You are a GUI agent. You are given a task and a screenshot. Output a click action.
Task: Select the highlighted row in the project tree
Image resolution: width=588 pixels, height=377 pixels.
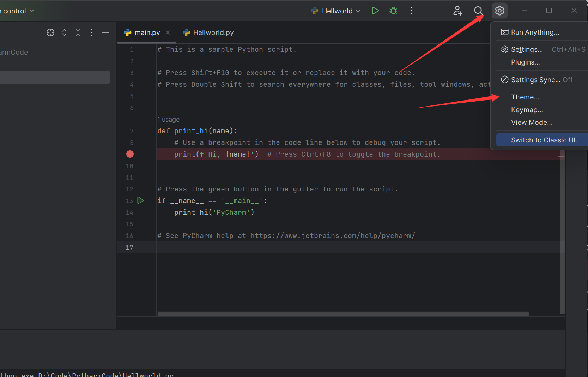click(55, 77)
